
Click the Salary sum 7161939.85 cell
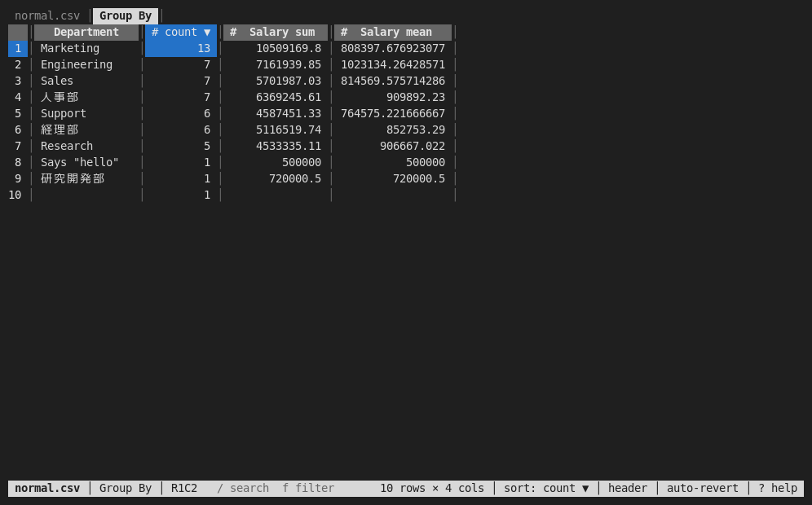point(276,64)
